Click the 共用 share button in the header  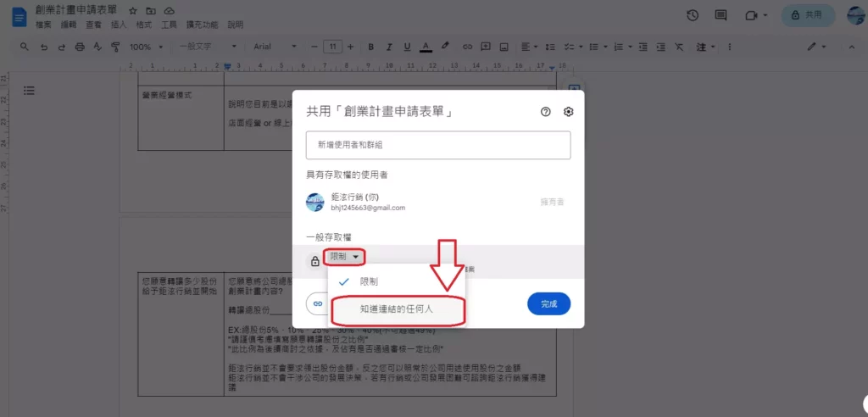pos(808,15)
